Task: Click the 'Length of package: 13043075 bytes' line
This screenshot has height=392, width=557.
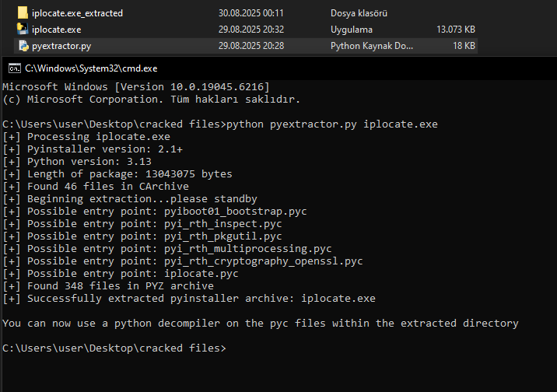Action: pos(117,174)
